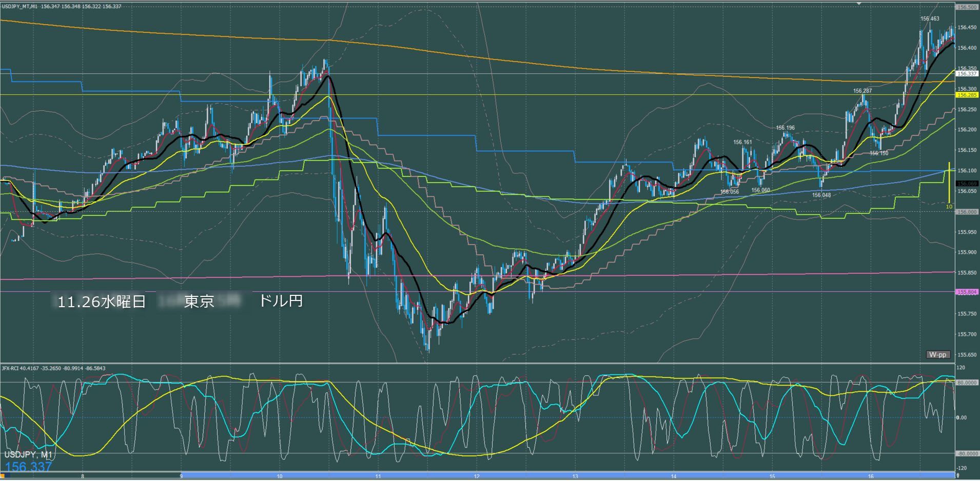Screen dimensions: 980x481
Task: Click the 80.0000 level tag in RCI panel
Action: 967,383
